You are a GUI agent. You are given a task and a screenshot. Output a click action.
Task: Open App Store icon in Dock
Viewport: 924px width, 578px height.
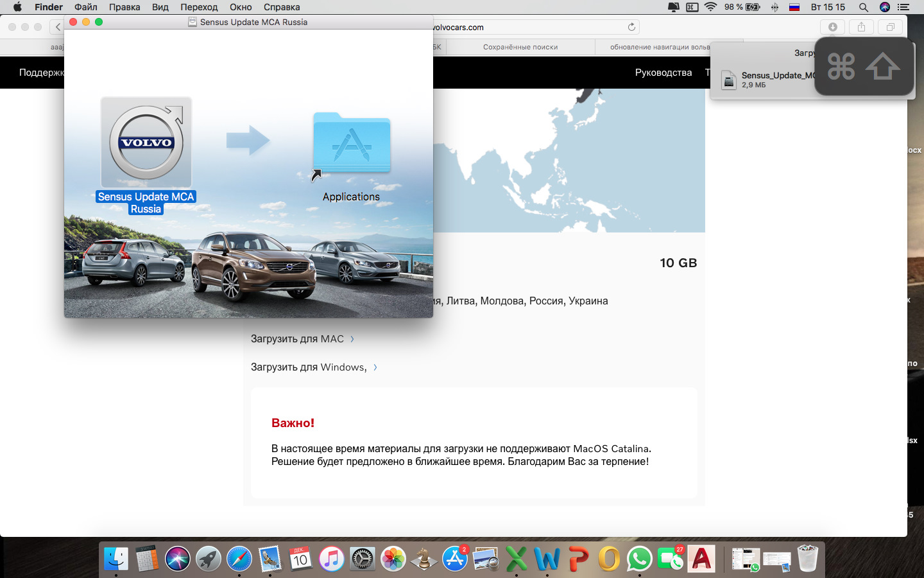pyautogui.click(x=455, y=559)
